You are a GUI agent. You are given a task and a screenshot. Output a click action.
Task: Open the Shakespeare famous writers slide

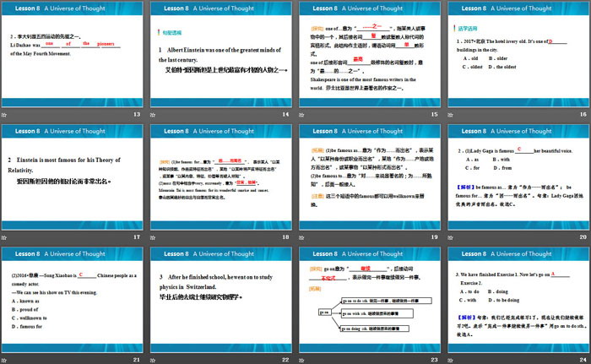pos(369,54)
